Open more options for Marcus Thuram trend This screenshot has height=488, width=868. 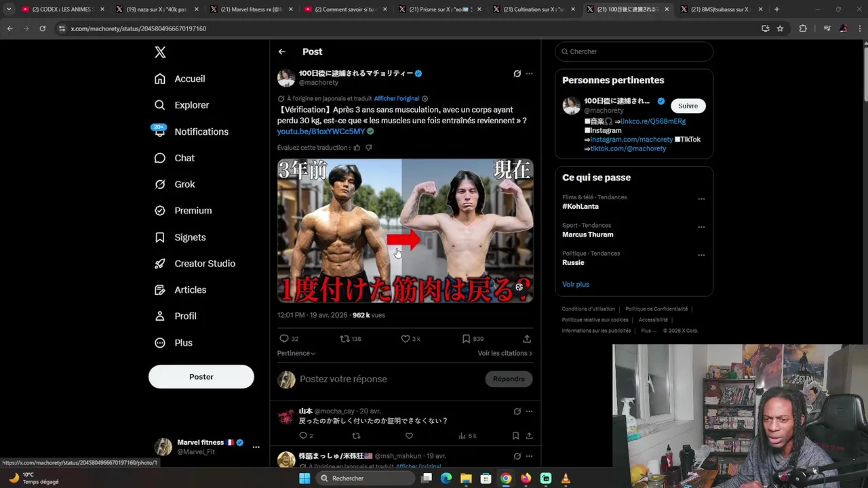tap(701, 227)
